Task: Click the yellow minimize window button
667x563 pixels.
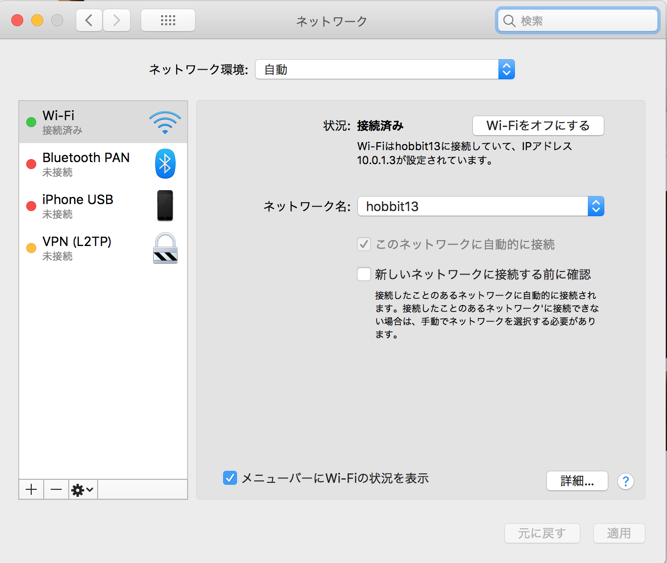Action: click(37, 20)
